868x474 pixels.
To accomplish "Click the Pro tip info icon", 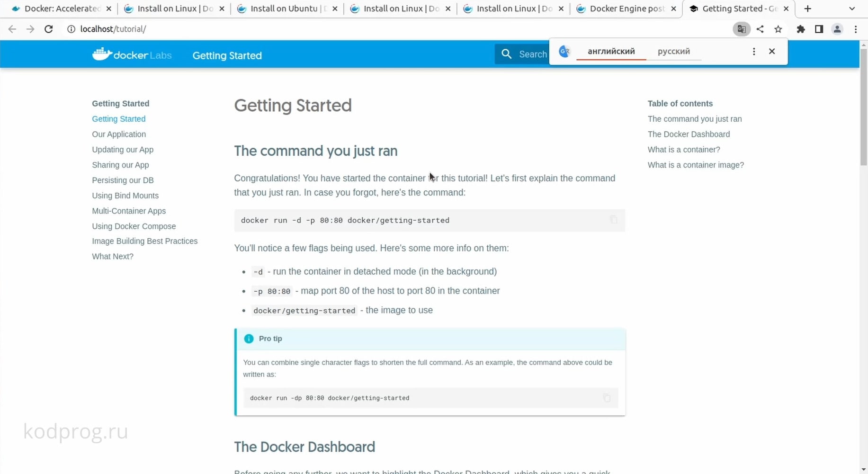I will pos(249,339).
